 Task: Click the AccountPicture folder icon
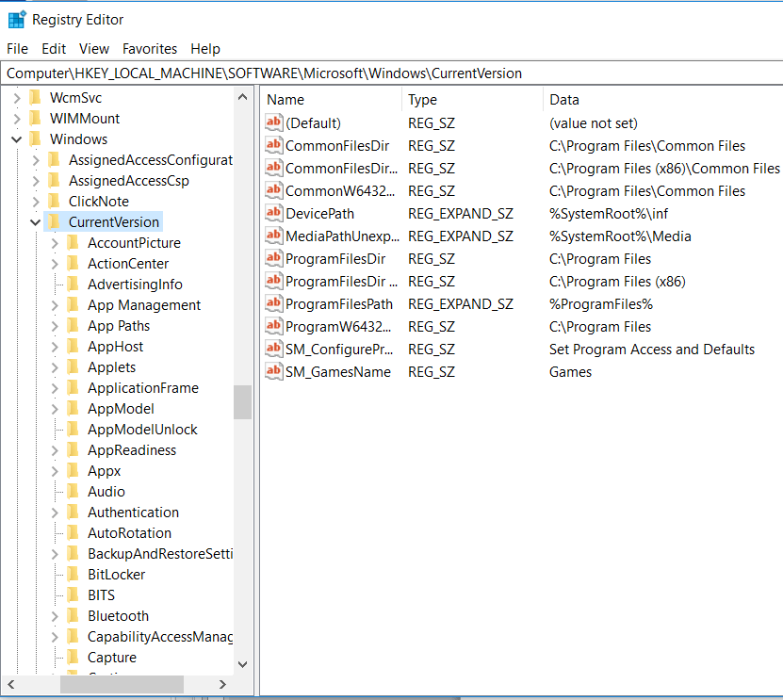[x=73, y=243]
